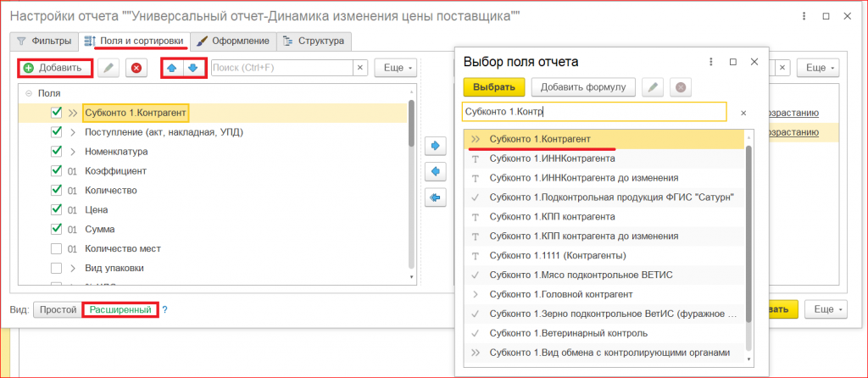Screen dimensions: 868x378
Task: Clear the field picker search text
Action: point(743,113)
